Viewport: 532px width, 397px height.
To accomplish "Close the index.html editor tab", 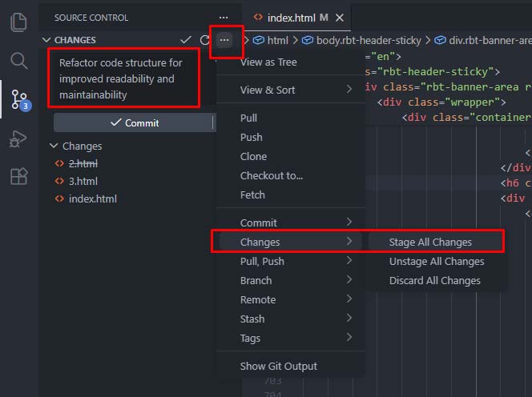I will pos(339,18).
